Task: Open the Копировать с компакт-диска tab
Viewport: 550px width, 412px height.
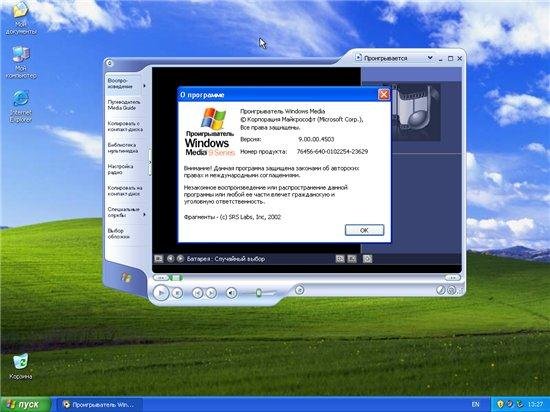Action: pyautogui.click(x=125, y=126)
